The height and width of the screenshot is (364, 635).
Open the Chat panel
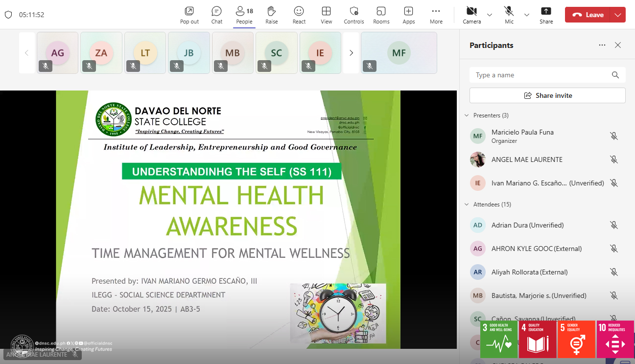coord(216,15)
